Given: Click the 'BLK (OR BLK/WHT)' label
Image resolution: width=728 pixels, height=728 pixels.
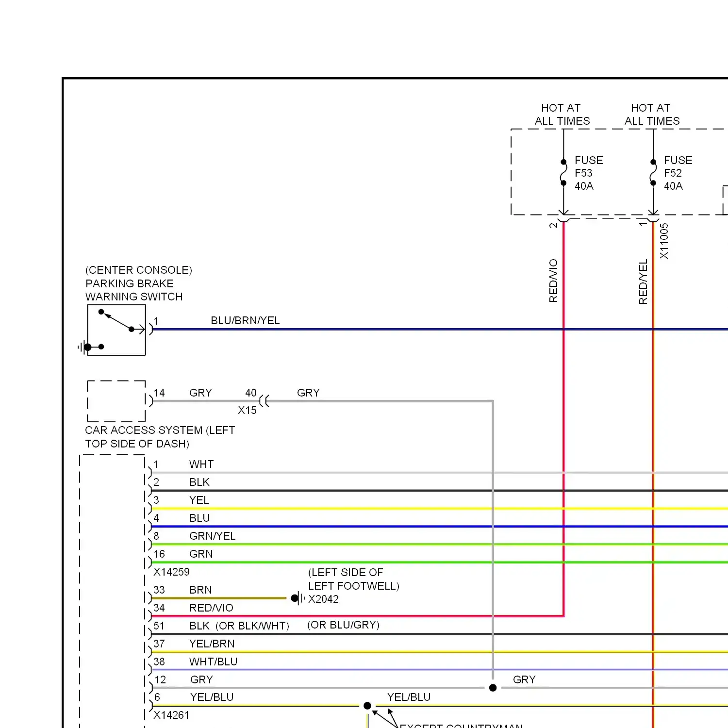Looking at the screenshot, I should click(x=239, y=626).
